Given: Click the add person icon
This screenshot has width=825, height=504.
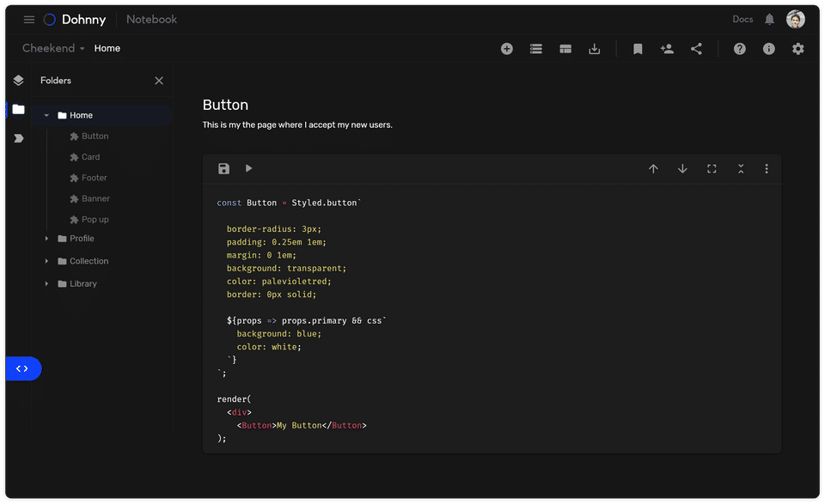Looking at the screenshot, I should (667, 49).
